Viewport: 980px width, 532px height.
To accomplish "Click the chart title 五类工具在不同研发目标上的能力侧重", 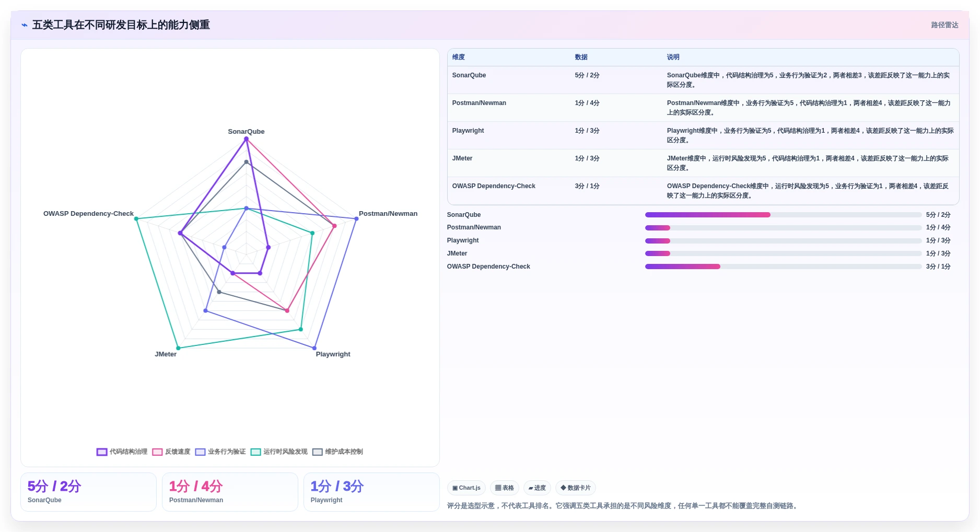I will point(121,25).
